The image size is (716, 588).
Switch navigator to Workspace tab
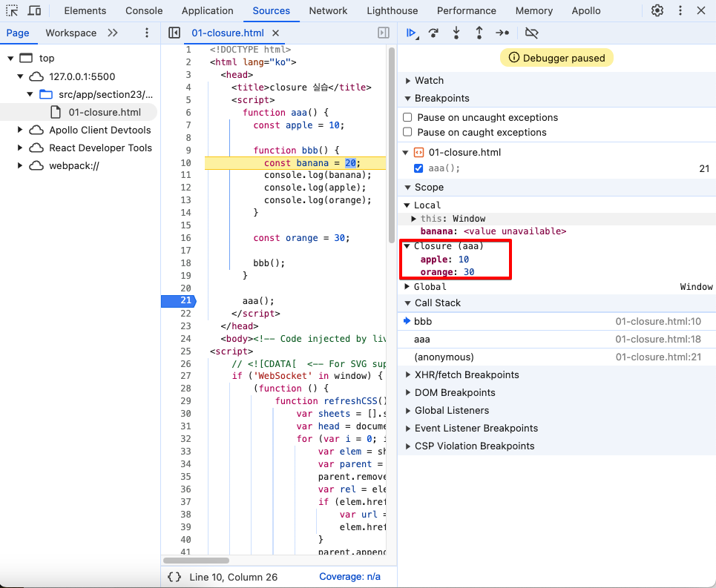tap(70, 33)
